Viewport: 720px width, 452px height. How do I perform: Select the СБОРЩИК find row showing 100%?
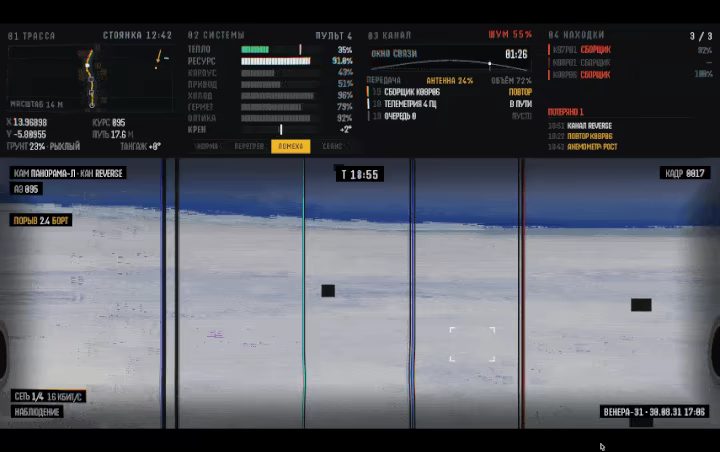630,74
